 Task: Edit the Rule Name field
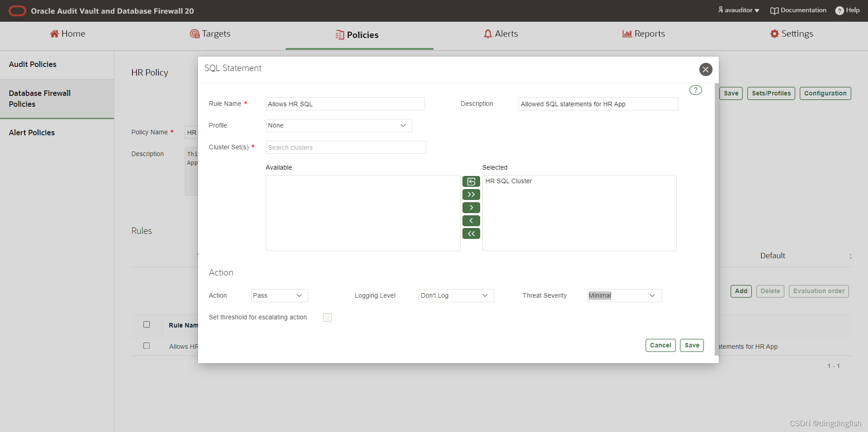[345, 104]
